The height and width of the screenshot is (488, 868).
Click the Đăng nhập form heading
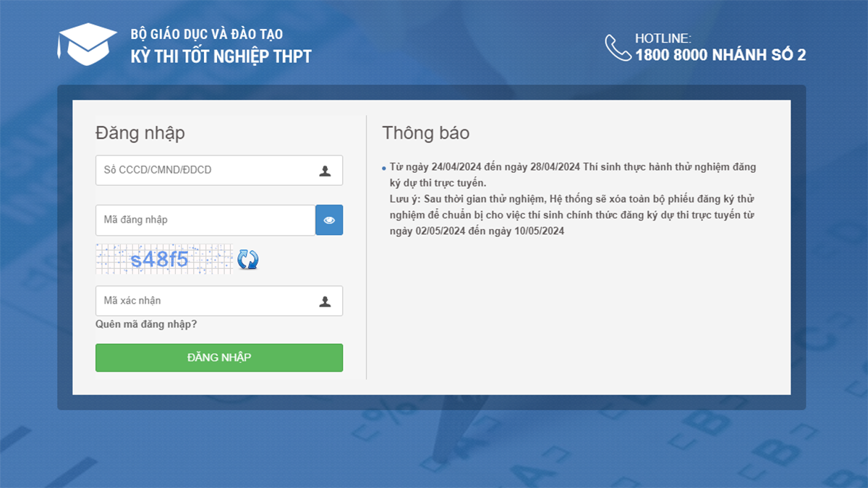pos(140,133)
